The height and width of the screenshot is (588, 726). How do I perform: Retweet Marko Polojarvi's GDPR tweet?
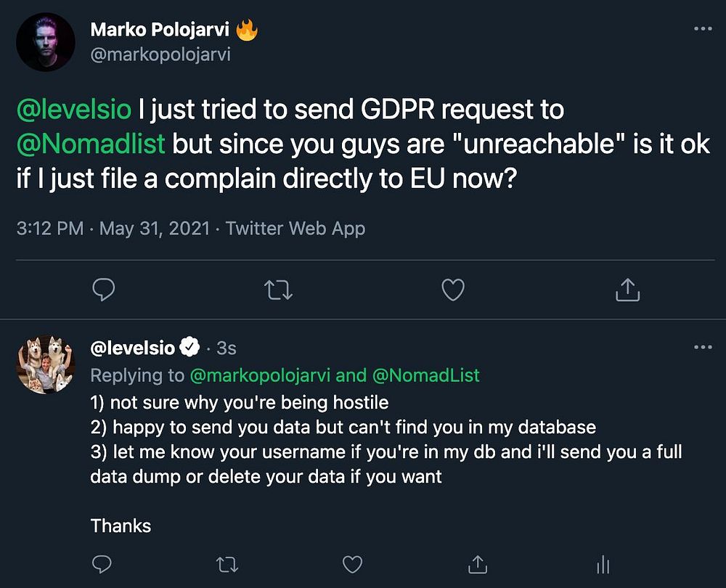(x=279, y=290)
